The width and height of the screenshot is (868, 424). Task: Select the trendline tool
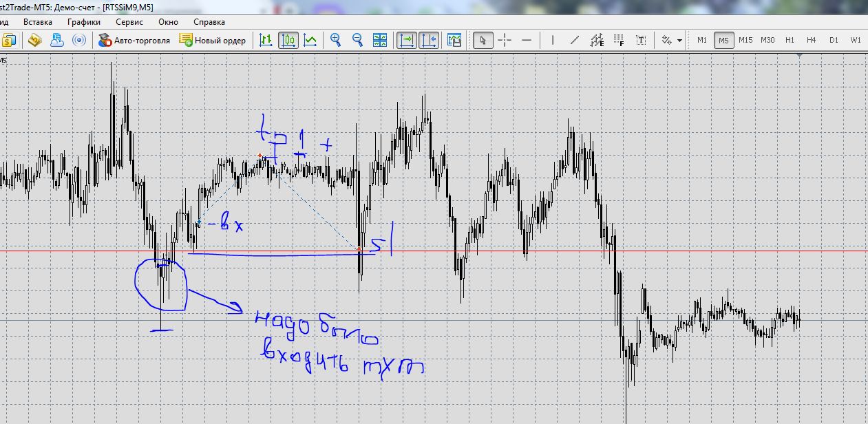(x=575, y=40)
